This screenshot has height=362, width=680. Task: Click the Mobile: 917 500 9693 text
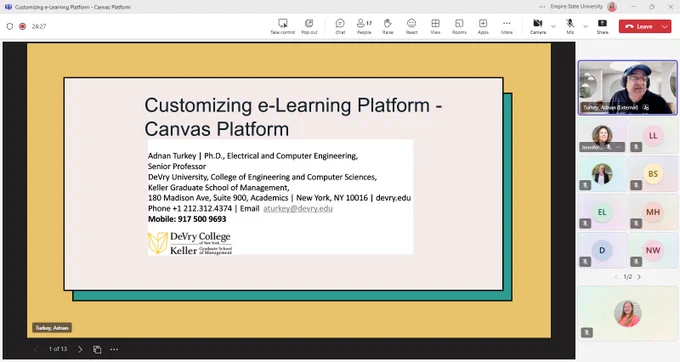(x=187, y=219)
